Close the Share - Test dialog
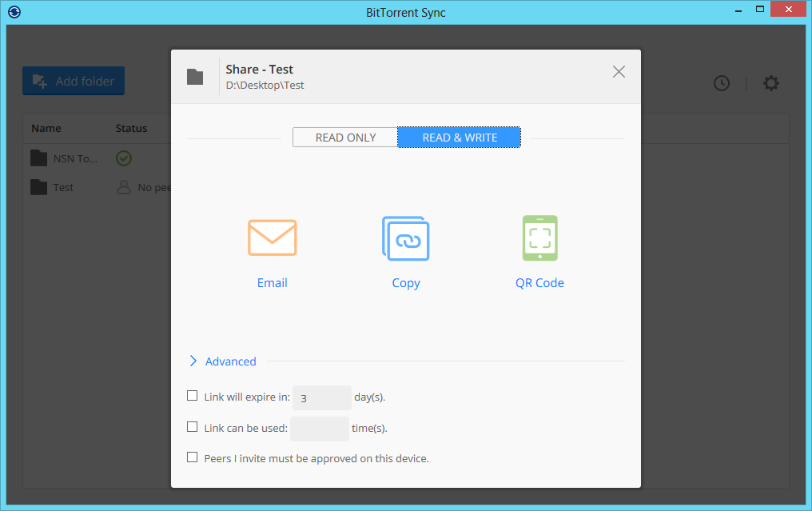The image size is (812, 511). point(619,71)
